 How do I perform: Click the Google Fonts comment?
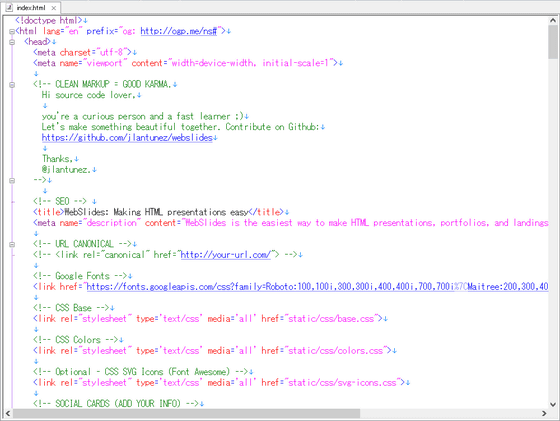pos(80,276)
